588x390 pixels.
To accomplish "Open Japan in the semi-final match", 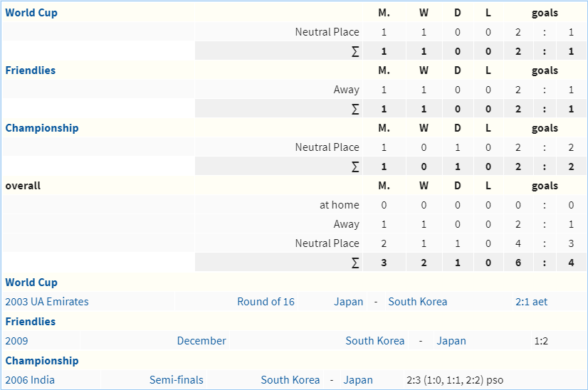I will point(358,380).
